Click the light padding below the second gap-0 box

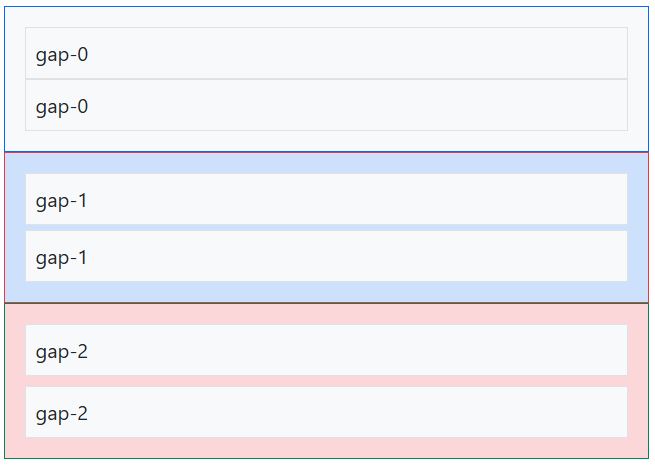coord(326,141)
